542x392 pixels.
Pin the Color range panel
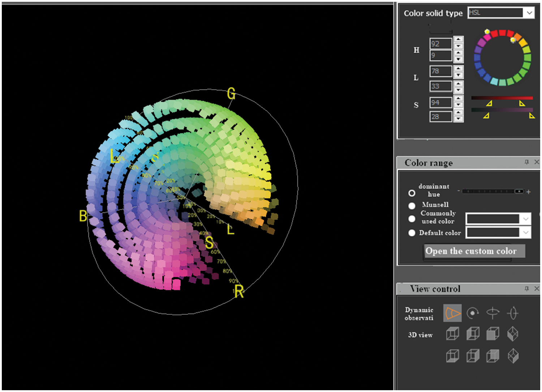(x=526, y=162)
